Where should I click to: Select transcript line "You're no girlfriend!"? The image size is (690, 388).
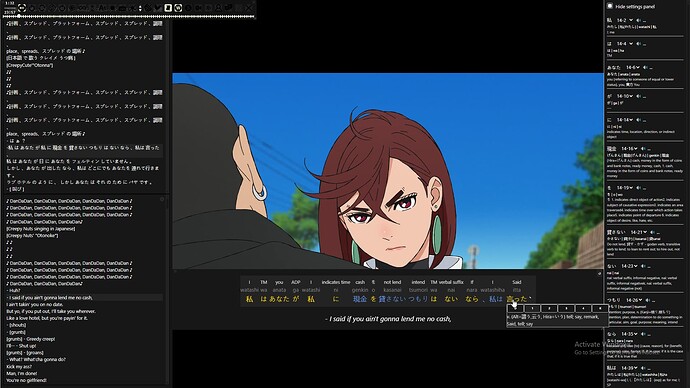26,380
